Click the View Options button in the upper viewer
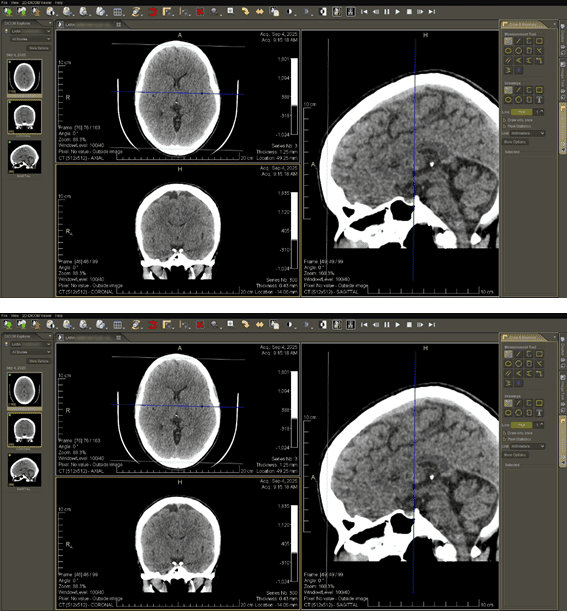Viewport: 567px width, 611px height. (x=39, y=48)
